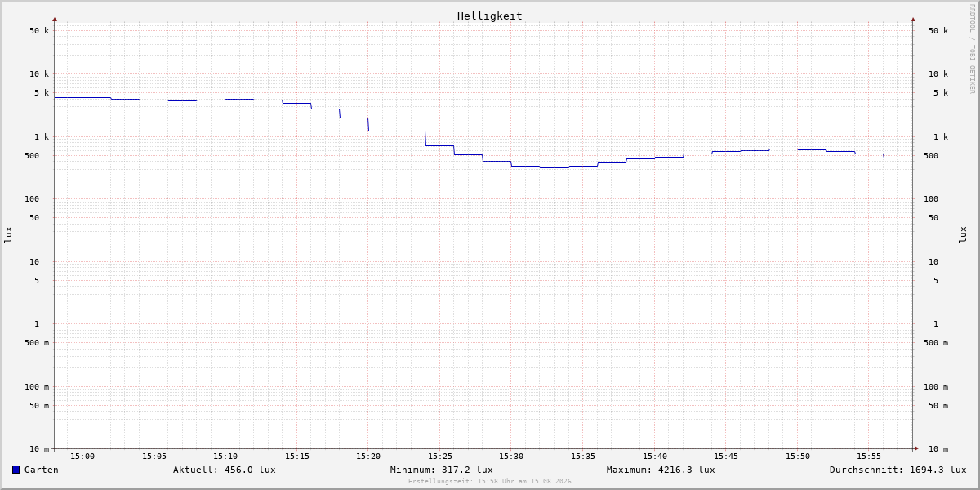The width and height of the screenshot is (980, 490).
Task: Select the Minimum: 317.2 lux value
Action: [442, 470]
